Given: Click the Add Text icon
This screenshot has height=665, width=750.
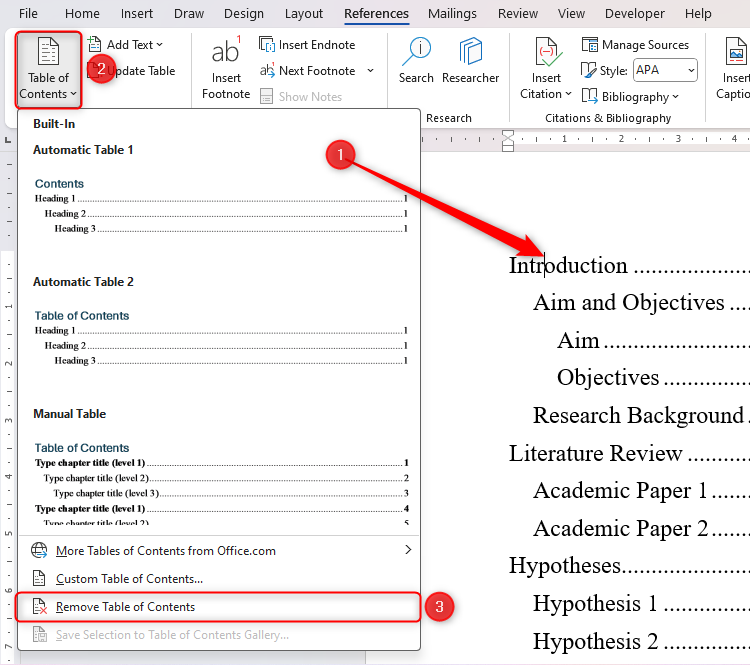Looking at the screenshot, I should pos(95,44).
